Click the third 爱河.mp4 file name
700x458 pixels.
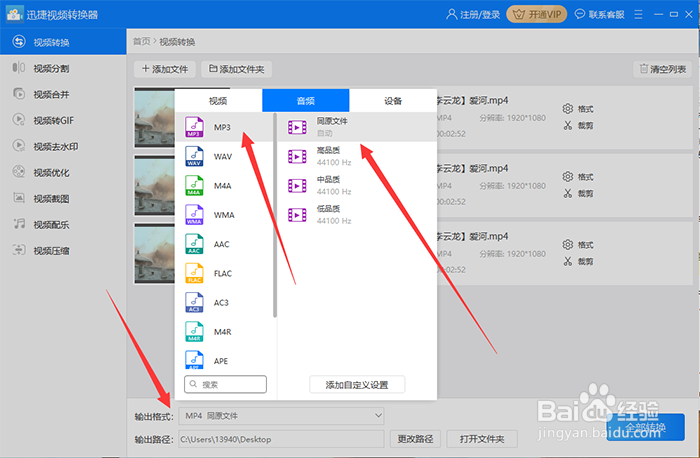point(472,236)
